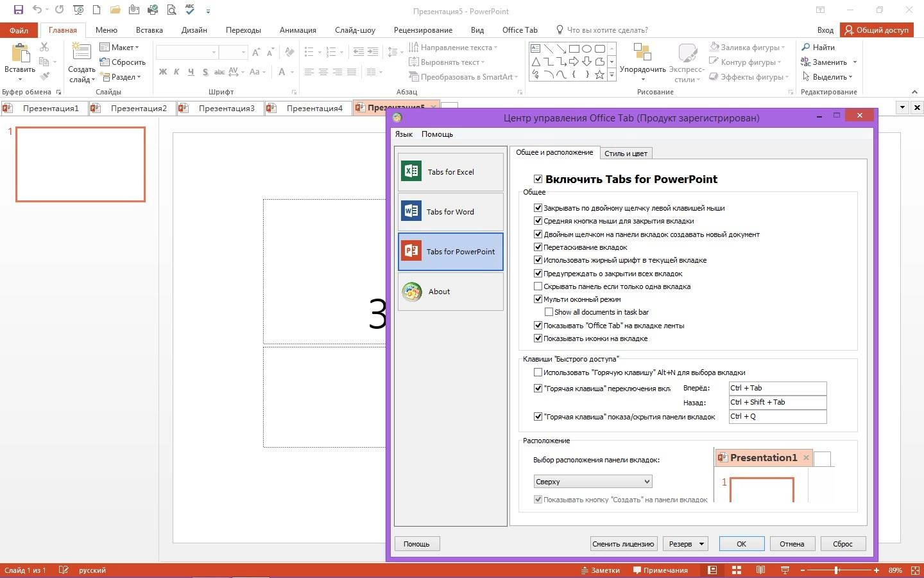Insert oval shape from shapes gallery
The height and width of the screenshot is (578, 924).
click(587, 49)
